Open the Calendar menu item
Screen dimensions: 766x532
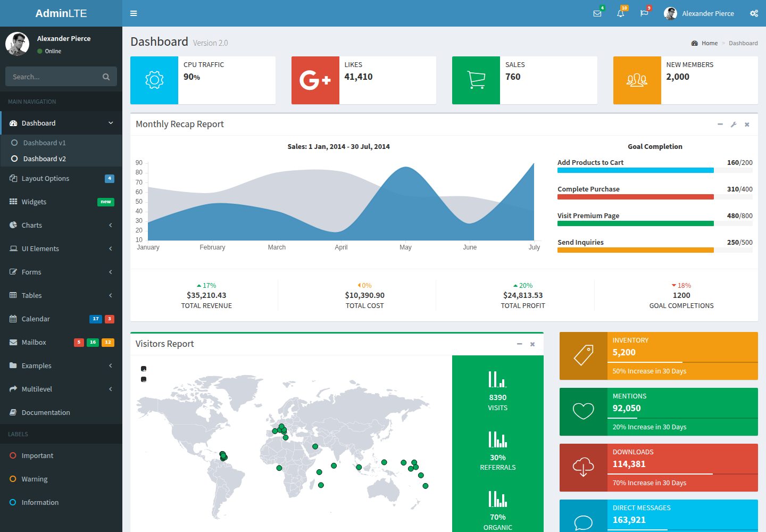click(x=61, y=319)
